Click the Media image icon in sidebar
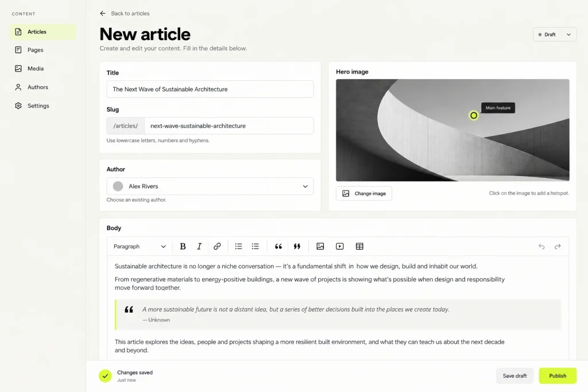 pyautogui.click(x=18, y=68)
